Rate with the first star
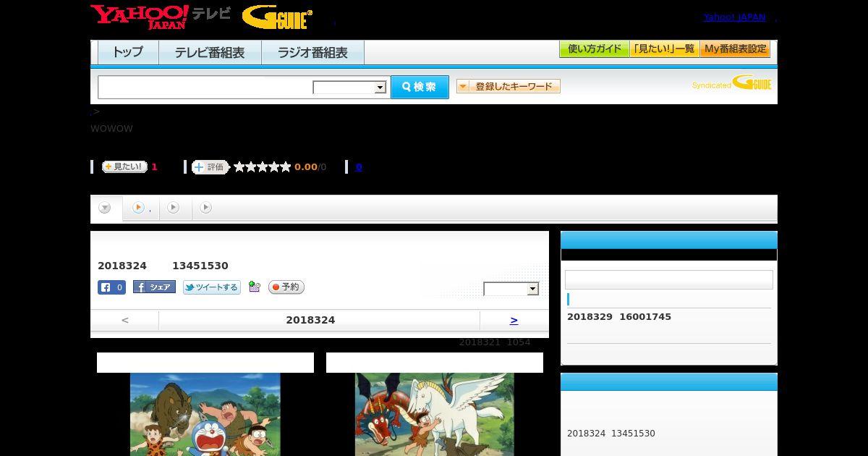 (x=239, y=167)
